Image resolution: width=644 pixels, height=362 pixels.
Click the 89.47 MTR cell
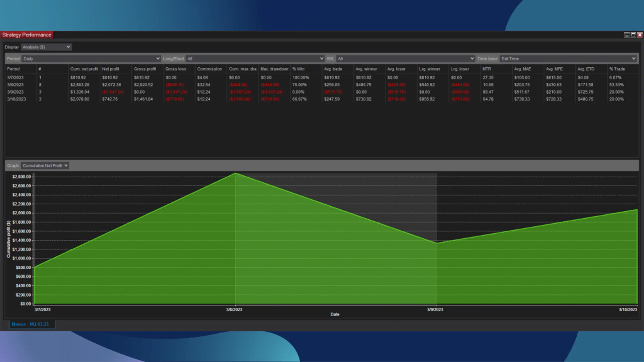point(488,92)
